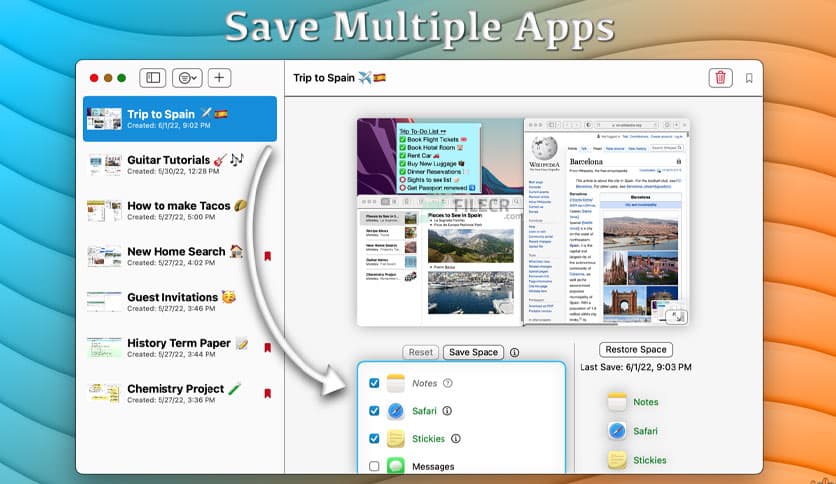The height and width of the screenshot is (484, 836).
Task: Uncheck the Notes app checkbox
Action: pos(374,382)
